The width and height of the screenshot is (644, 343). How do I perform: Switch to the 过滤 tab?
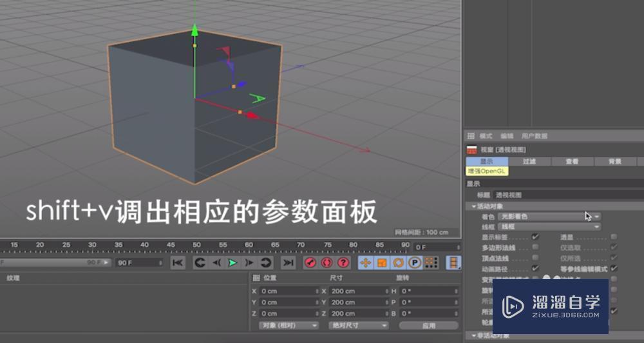pos(529,161)
